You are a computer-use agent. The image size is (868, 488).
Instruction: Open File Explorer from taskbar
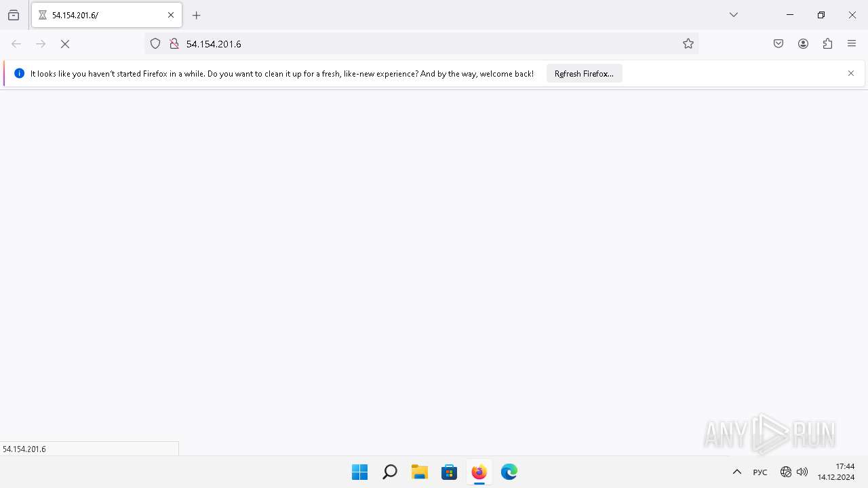click(419, 472)
